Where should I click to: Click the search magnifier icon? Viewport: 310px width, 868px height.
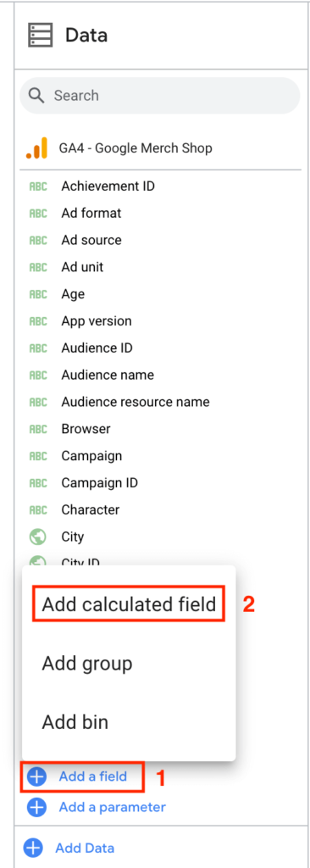[x=36, y=96]
